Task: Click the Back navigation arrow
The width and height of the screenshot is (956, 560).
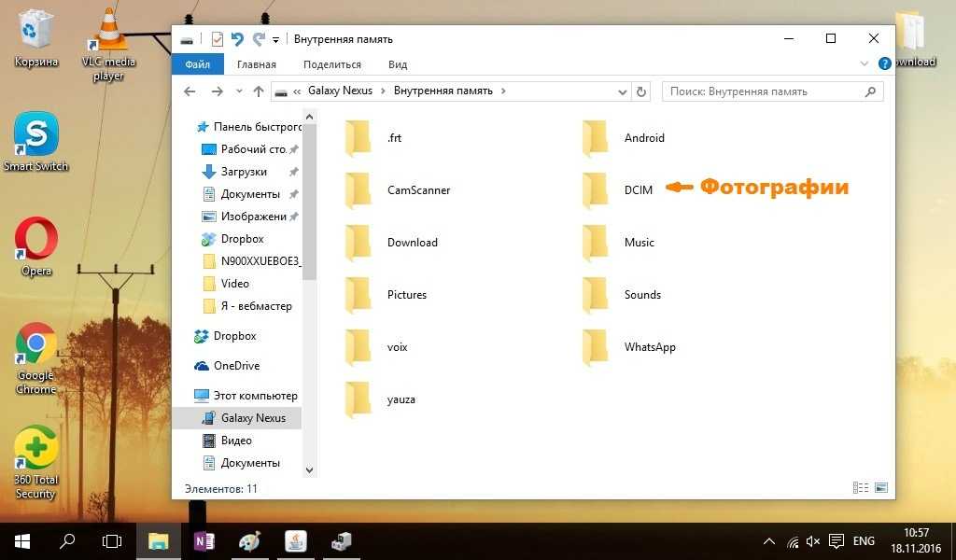Action: pos(190,91)
